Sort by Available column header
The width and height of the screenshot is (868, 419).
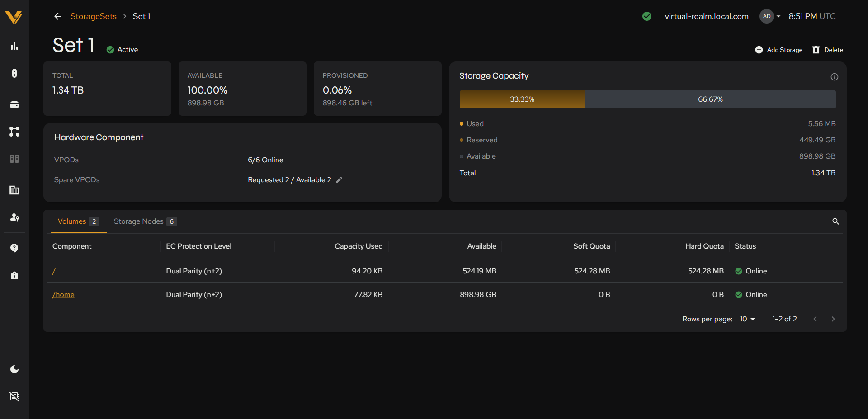click(481, 246)
